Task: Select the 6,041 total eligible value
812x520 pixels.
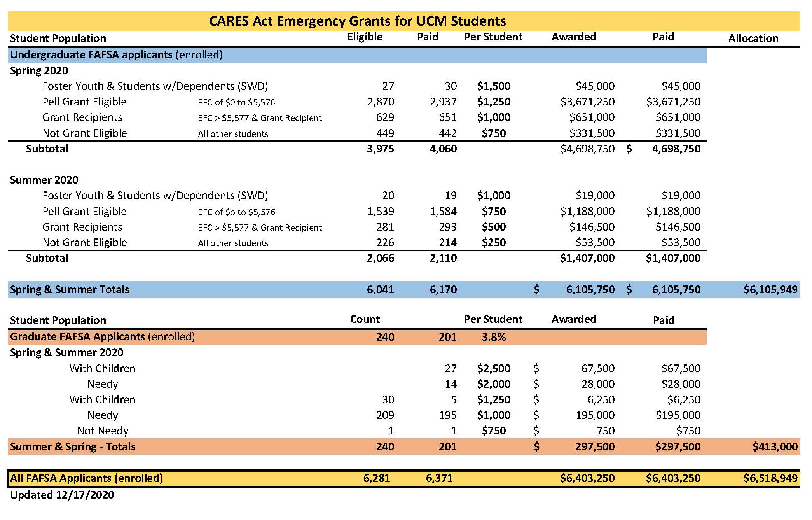Action: coord(381,290)
